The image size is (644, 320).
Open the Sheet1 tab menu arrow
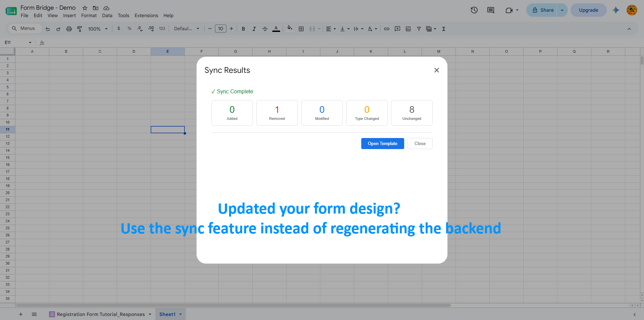pyautogui.click(x=180, y=314)
